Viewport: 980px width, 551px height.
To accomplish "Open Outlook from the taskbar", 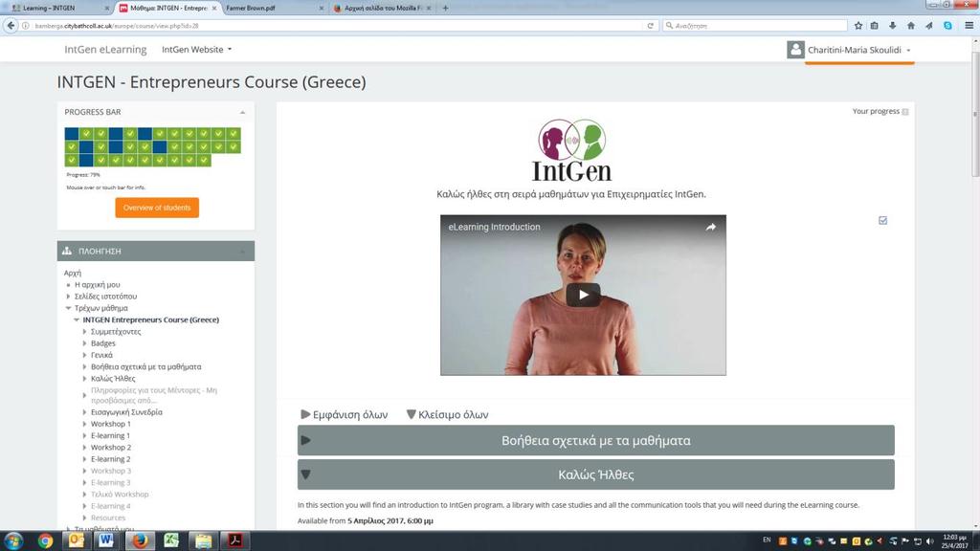I will tap(77, 540).
